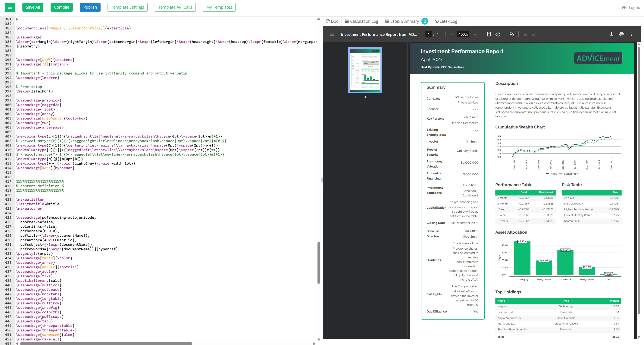Click the PDF page number field
Viewport: 644px width, 345px height.
pyautogui.click(x=429, y=34)
